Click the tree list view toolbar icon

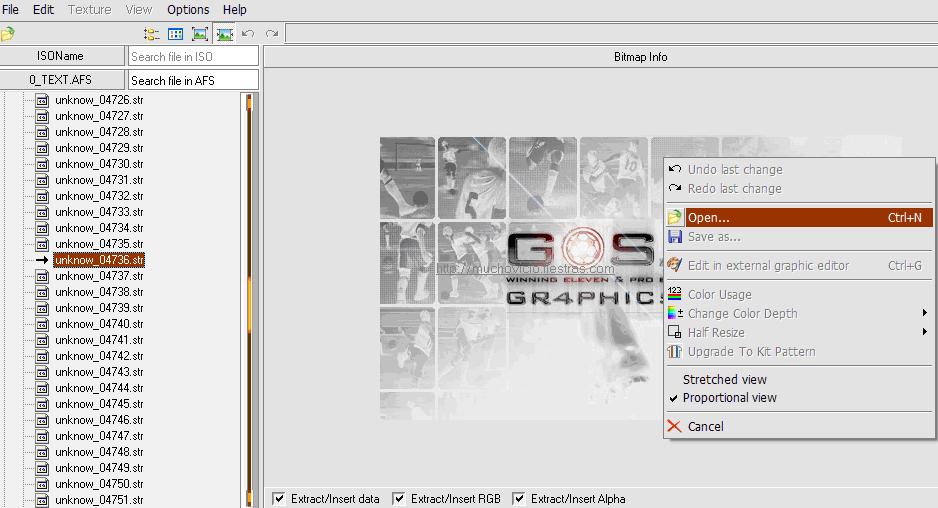point(152,34)
